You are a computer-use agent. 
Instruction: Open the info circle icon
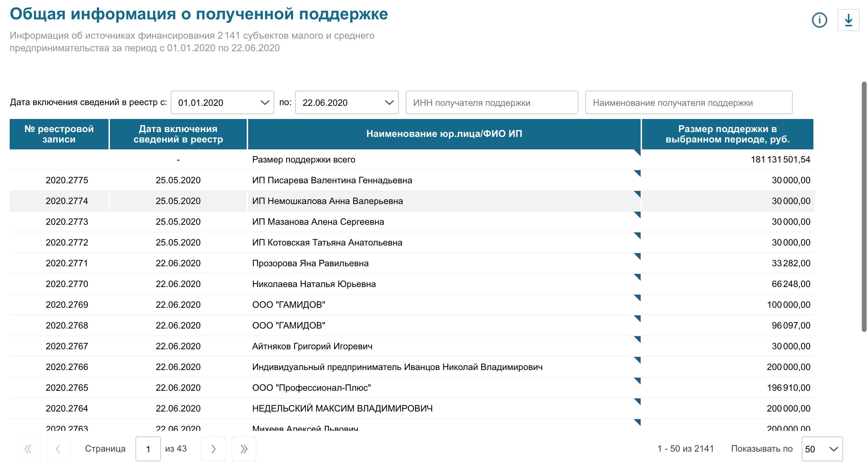[819, 20]
